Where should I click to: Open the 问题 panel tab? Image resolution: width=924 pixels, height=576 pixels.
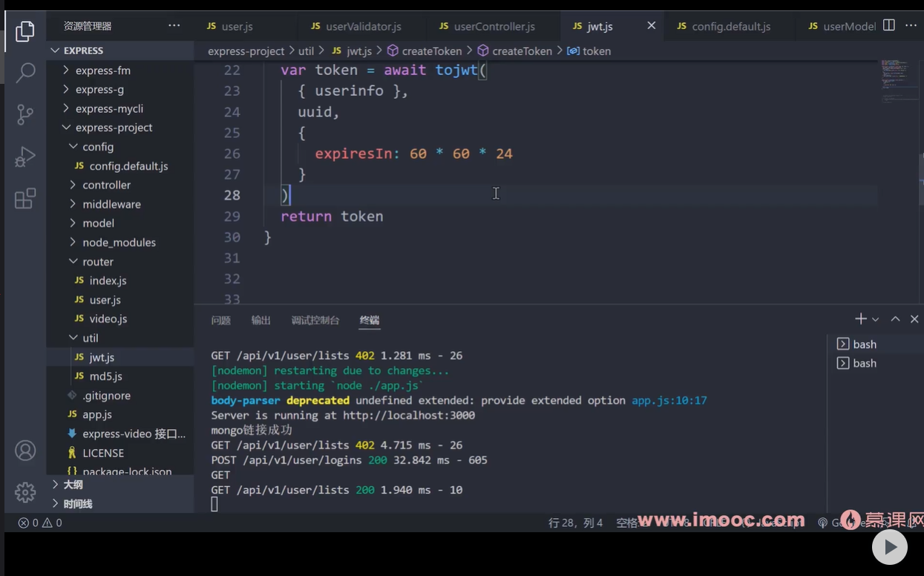[220, 321]
